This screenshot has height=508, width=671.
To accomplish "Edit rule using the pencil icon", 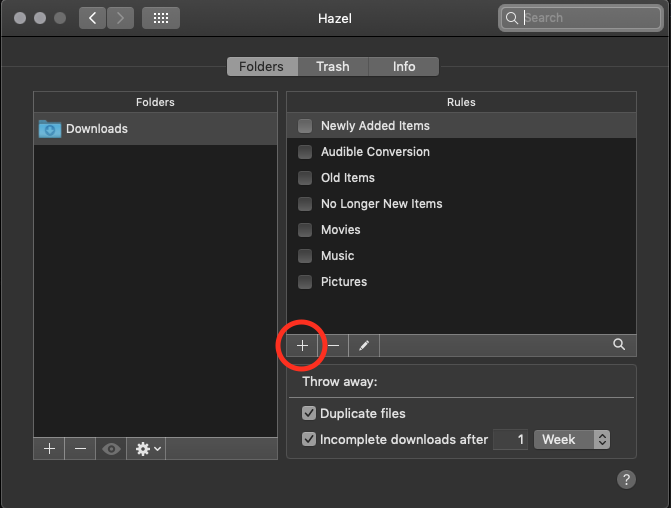I will coord(364,345).
